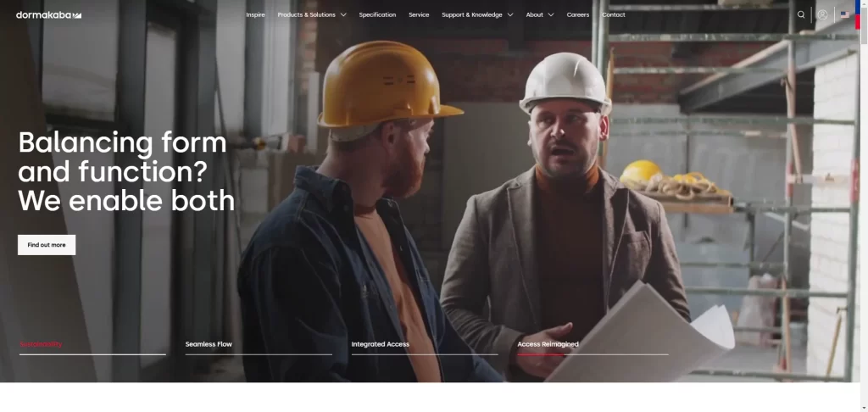Click the Access Reimagined progress bar
The width and height of the screenshot is (868, 412).
(x=593, y=354)
